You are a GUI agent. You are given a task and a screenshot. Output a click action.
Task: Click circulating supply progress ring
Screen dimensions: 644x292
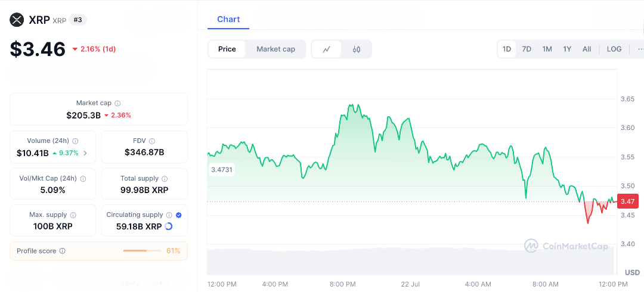click(168, 226)
